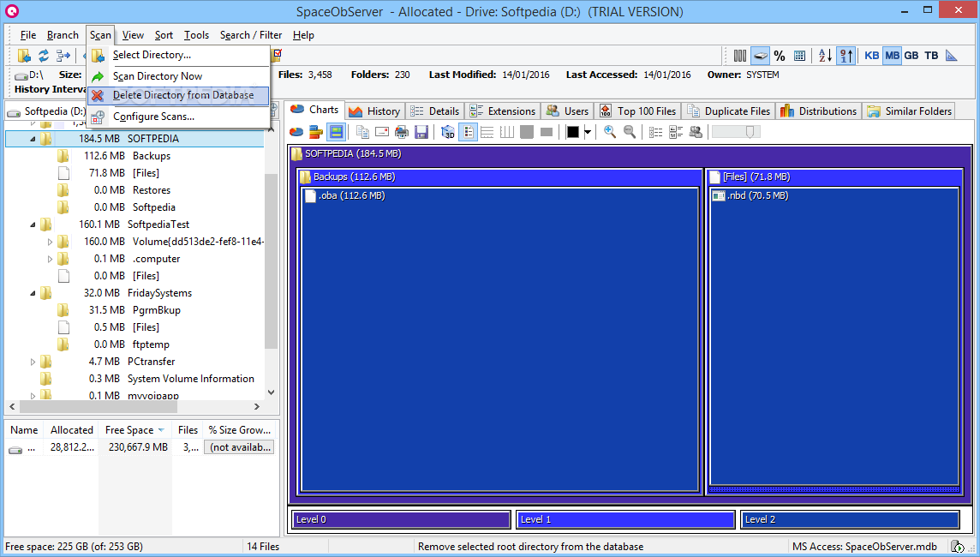This screenshot has height=557, width=980.
Task: Switch chart type to pie chart
Action: pos(296,132)
